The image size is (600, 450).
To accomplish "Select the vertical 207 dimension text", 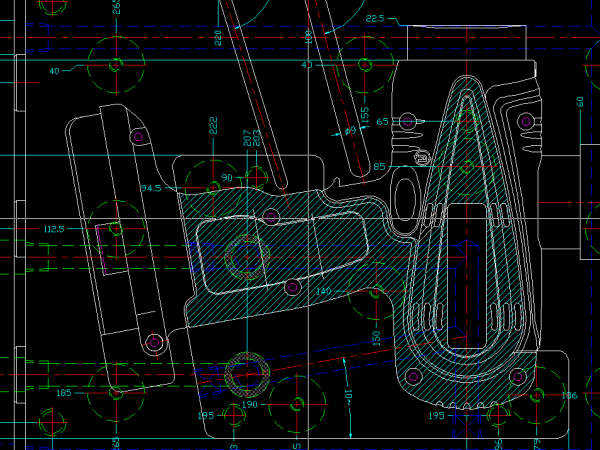I will click(x=247, y=138).
